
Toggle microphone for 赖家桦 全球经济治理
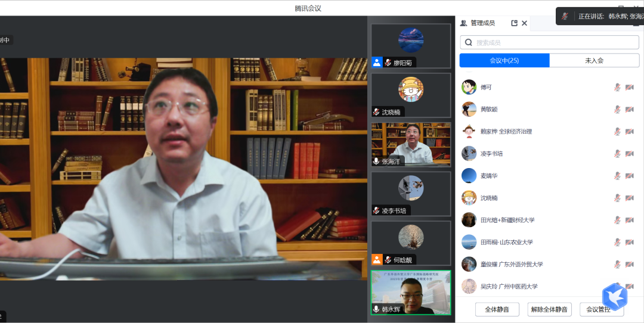617,132
